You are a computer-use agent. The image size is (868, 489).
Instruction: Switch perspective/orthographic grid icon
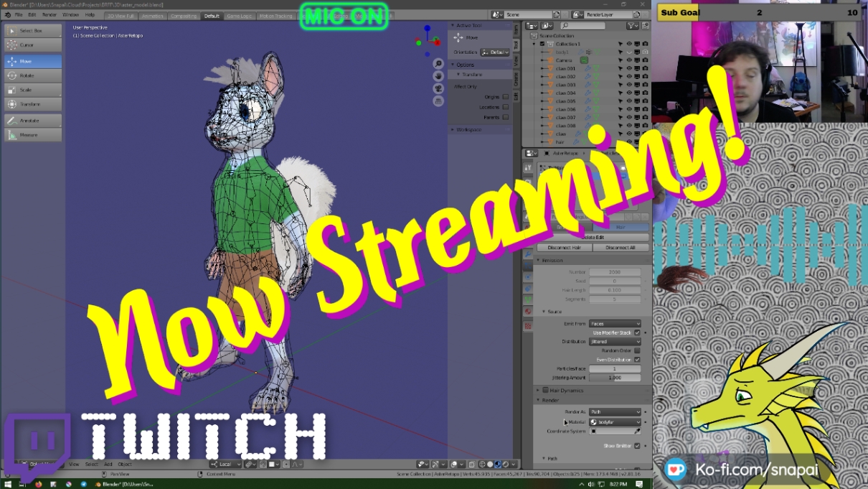point(438,101)
